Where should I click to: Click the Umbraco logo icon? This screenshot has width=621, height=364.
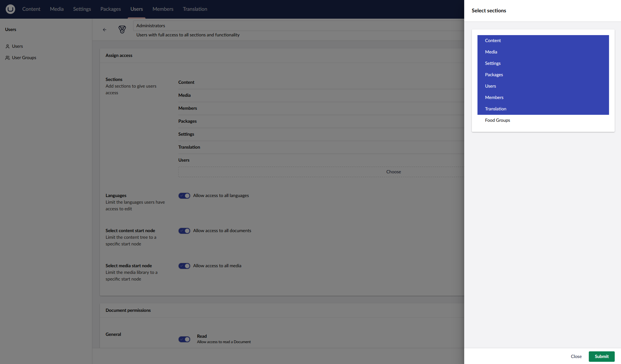pos(10,9)
